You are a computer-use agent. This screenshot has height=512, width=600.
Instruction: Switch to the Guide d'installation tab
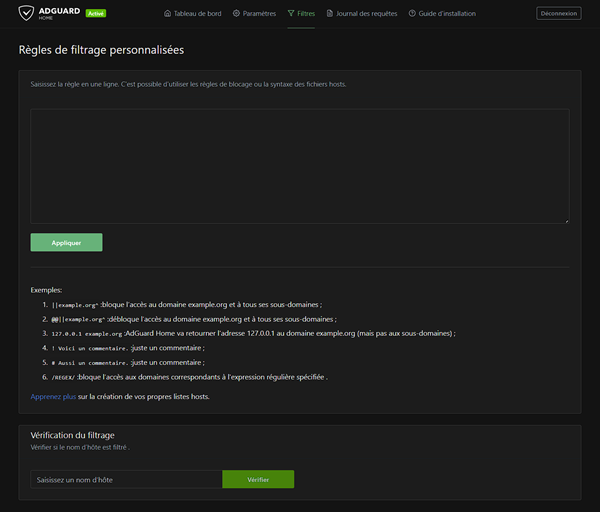[x=447, y=14]
